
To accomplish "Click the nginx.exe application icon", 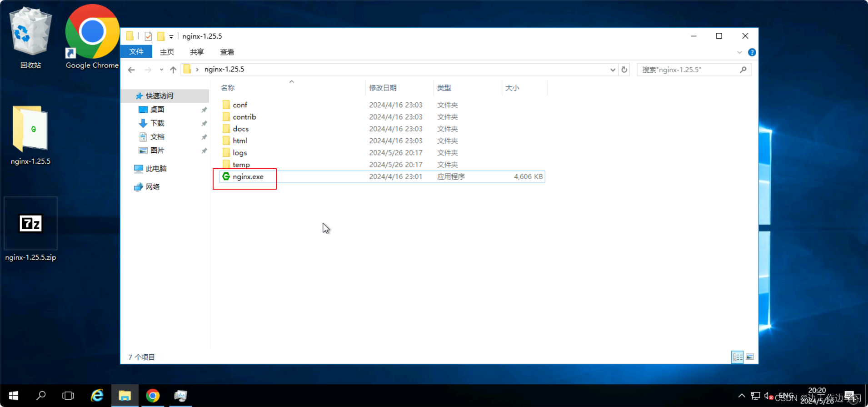I will click(226, 176).
